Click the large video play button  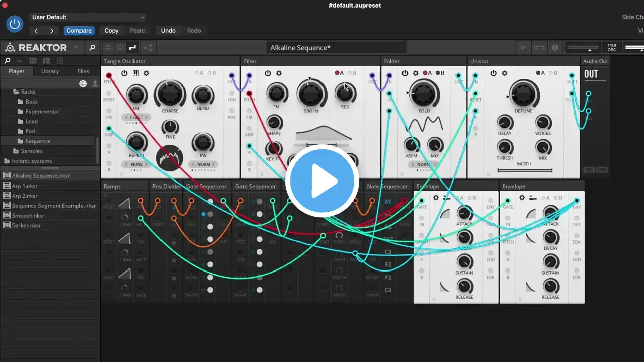pos(322,180)
